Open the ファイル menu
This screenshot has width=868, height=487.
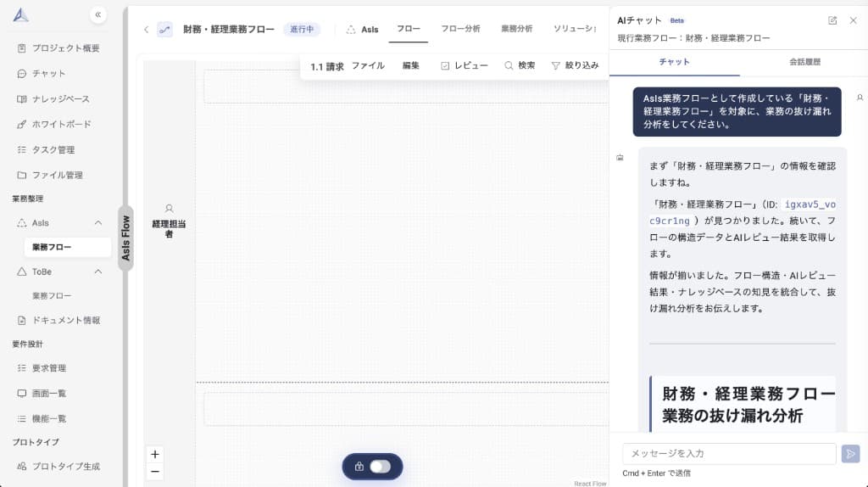(368, 65)
